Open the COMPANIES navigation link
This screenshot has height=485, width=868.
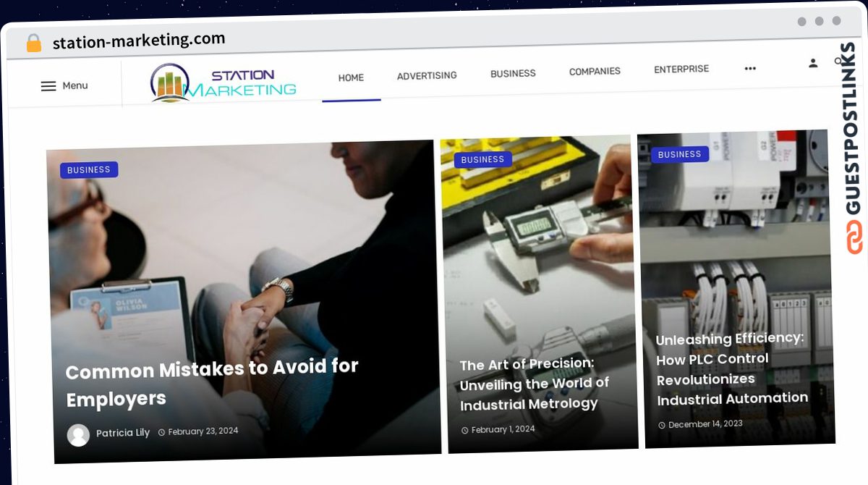pos(595,71)
